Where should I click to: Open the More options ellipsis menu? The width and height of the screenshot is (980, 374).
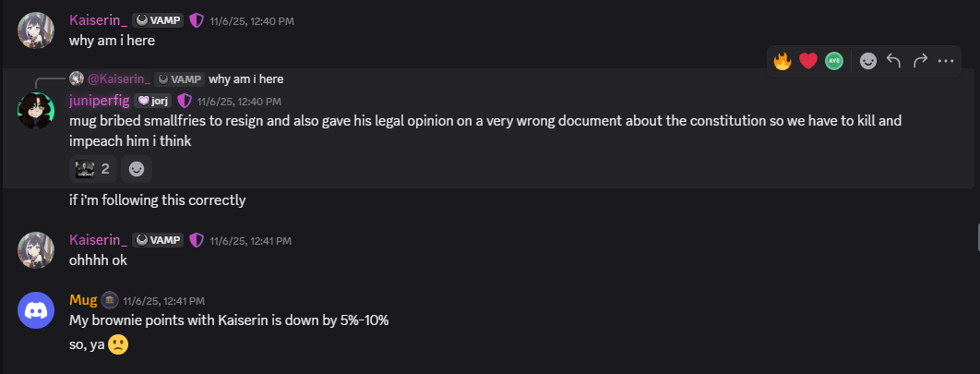(945, 61)
